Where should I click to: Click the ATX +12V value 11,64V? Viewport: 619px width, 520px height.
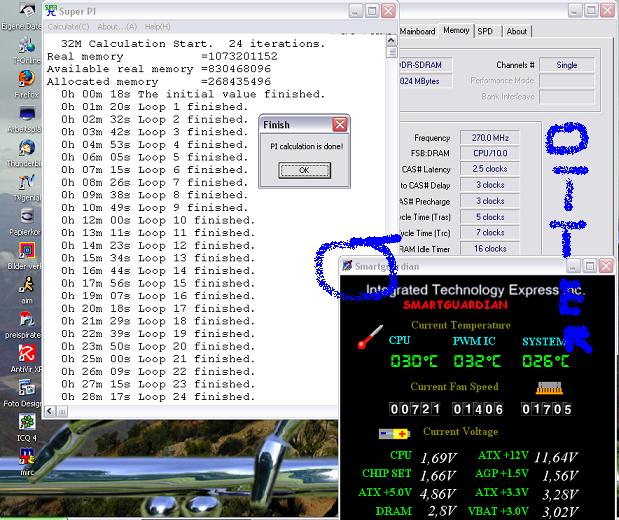coord(555,457)
